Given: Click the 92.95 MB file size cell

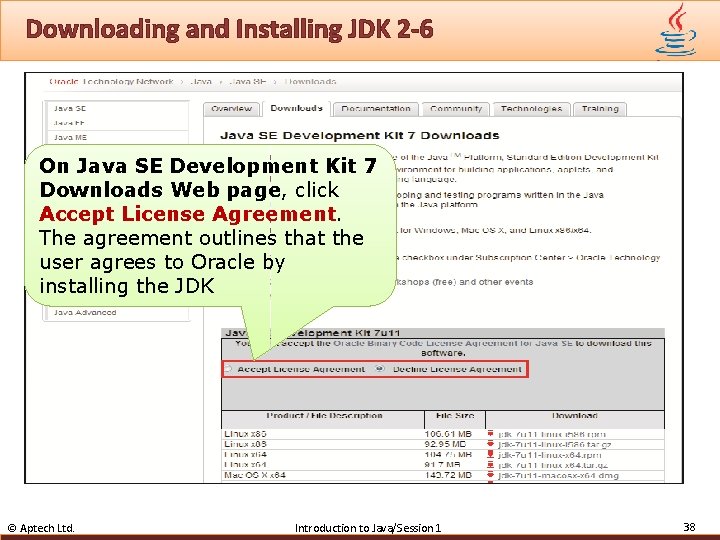Looking at the screenshot, I should 445,444.
